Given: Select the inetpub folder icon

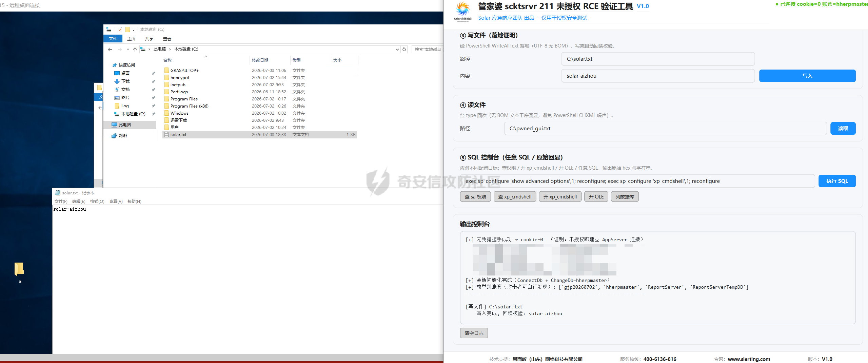Looking at the screenshot, I should 166,84.
